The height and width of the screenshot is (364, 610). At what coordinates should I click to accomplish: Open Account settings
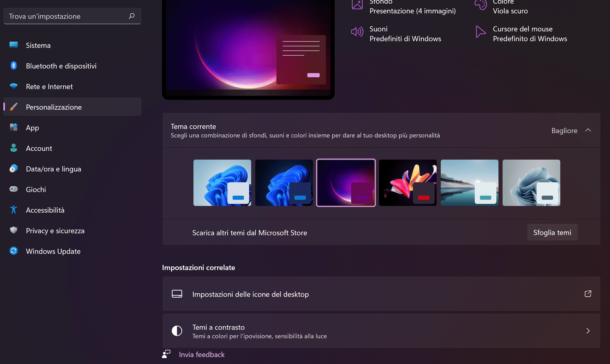pyautogui.click(x=72, y=148)
